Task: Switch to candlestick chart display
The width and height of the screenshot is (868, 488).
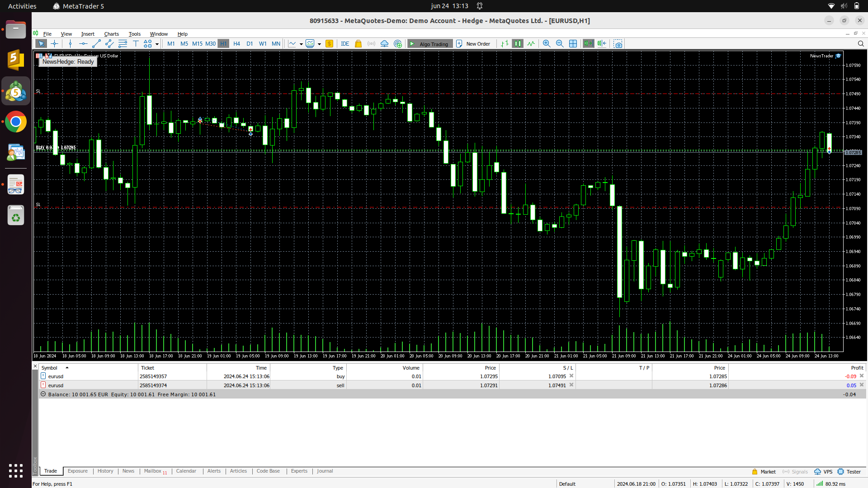Action: 518,44
